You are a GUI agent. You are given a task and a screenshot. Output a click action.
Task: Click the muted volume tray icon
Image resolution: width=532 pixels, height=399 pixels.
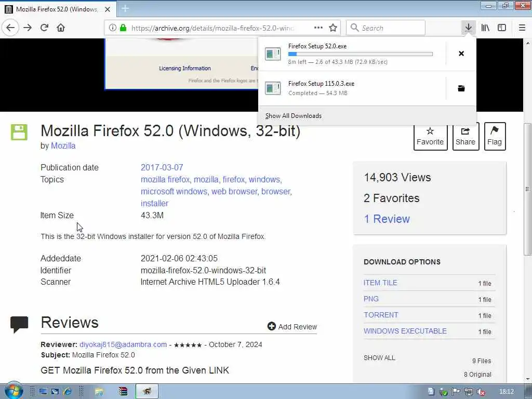pyautogui.click(x=481, y=392)
